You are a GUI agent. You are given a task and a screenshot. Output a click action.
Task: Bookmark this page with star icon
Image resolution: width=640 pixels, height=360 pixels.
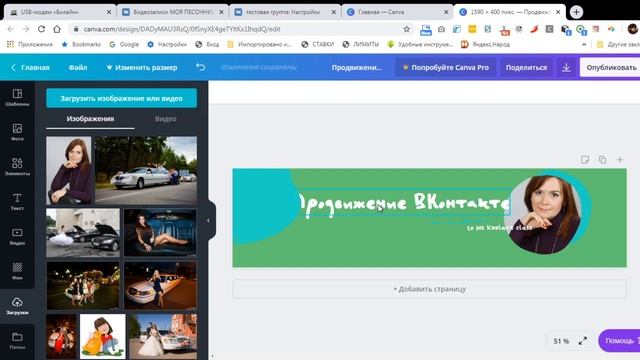[x=406, y=29]
